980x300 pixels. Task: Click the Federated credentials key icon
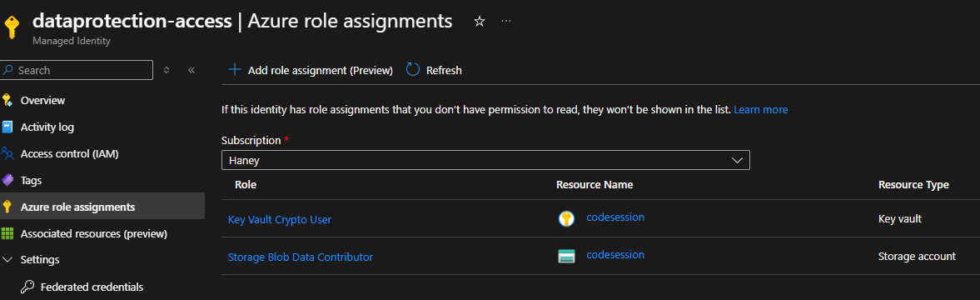27,287
